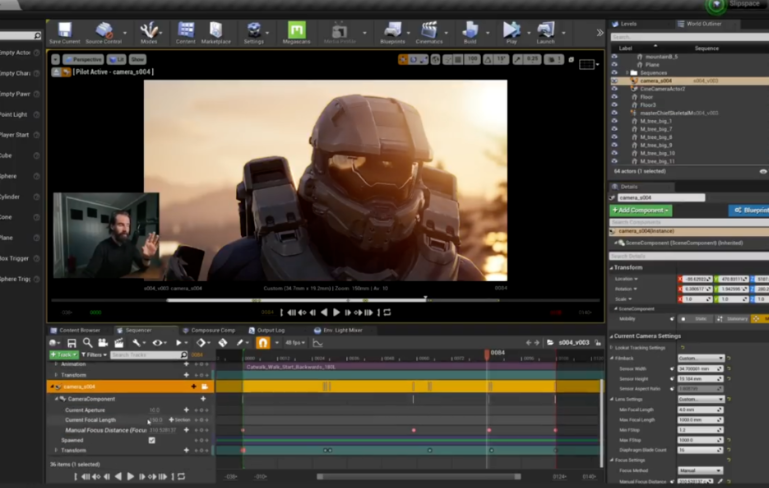Click the green Track button in Sequencer
The image size is (769, 488).
point(64,355)
